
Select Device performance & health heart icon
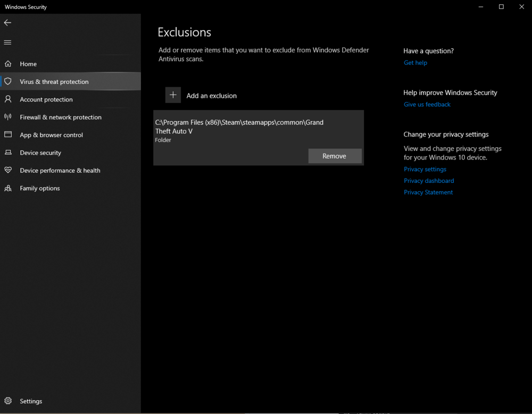click(x=8, y=171)
